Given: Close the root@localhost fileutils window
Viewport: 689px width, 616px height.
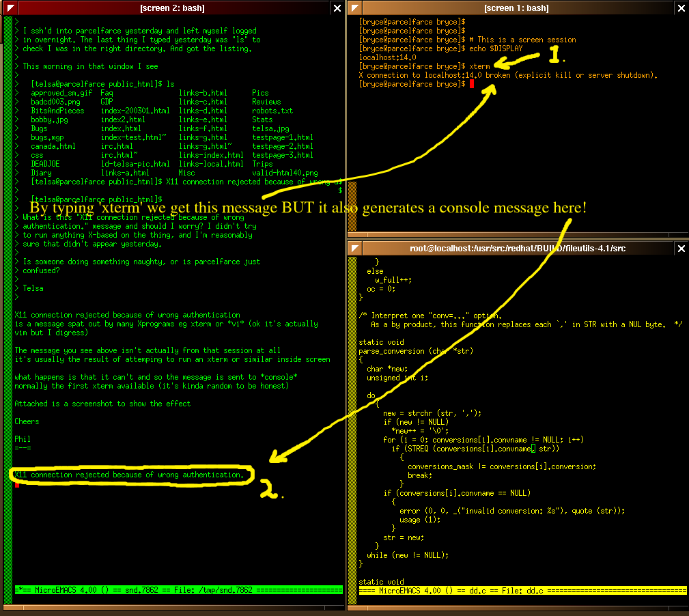Looking at the screenshot, I should (681, 249).
